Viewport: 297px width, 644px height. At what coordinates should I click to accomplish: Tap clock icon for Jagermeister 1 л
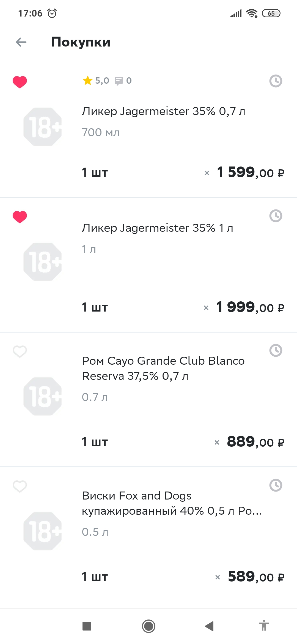click(276, 216)
